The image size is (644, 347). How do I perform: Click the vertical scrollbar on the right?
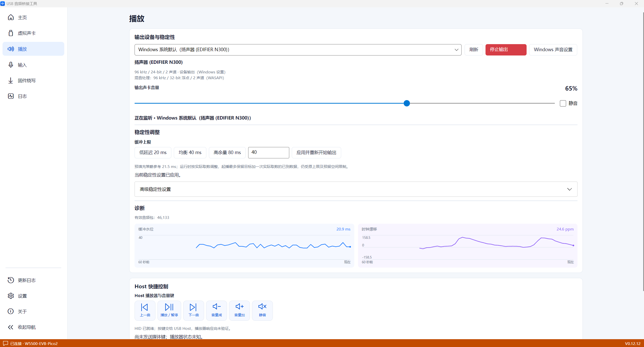point(643,151)
